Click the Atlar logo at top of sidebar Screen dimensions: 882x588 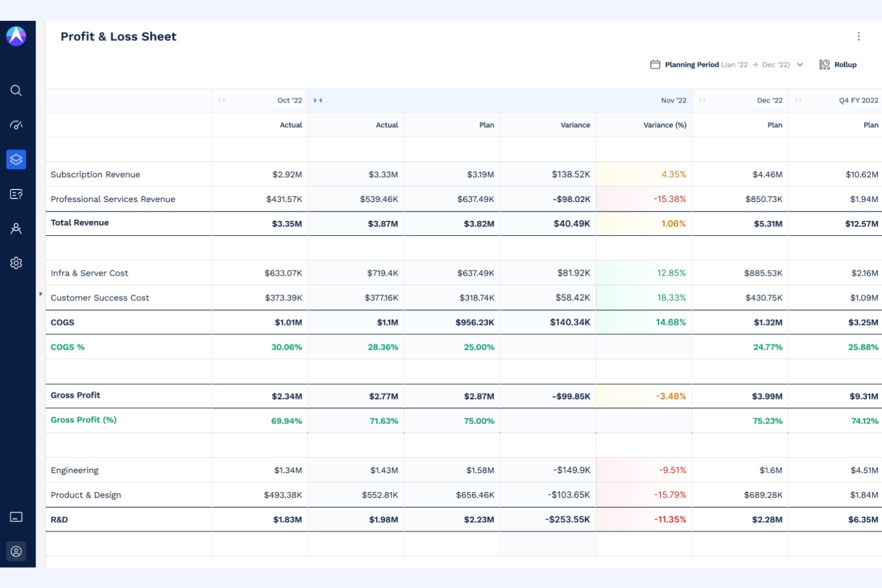[x=16, y=36]
